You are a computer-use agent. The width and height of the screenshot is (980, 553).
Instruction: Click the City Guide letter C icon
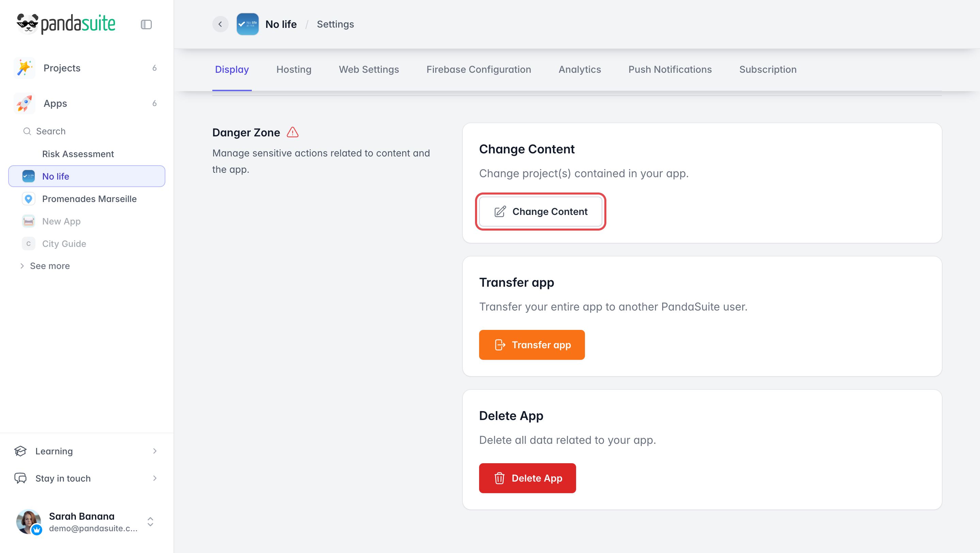click(x=29, y=244)
